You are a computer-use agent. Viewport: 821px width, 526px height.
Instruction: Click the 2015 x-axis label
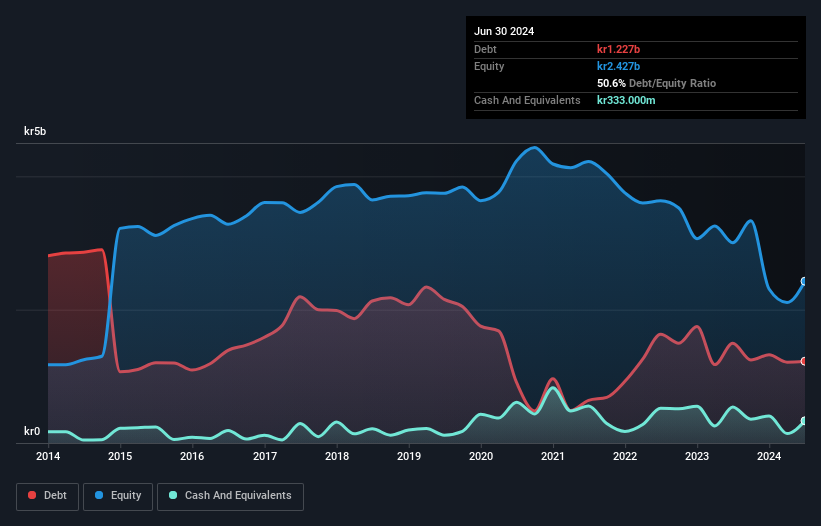(x=120, y=456)
